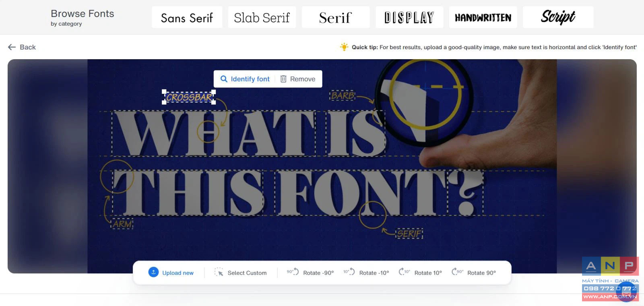The image size is (644, 306).
Task: Click the Back arrow icon
Action: click(12, 47)
